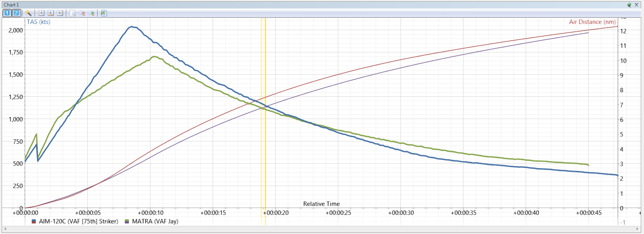Click the horizontal scrollbar left arrow
Viewport: 644px width, 234px height.
tap(5, 229)
